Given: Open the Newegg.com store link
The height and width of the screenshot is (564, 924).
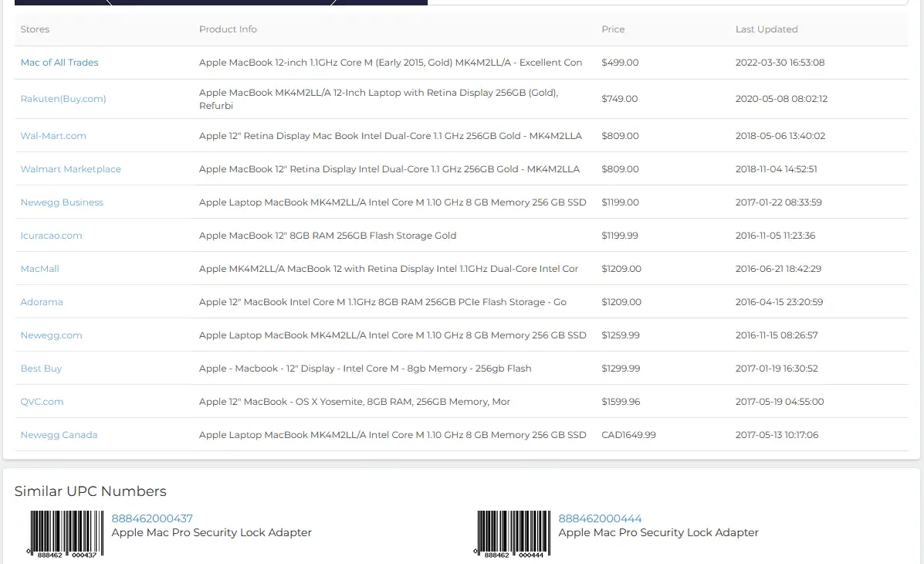Looking at the screenshot, I should tap(51, 335).
